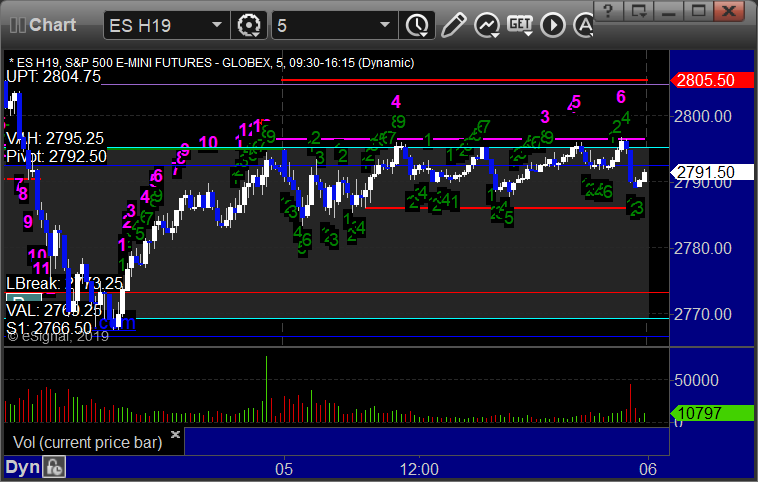
Task: Maximize the chart window
Action: point(698,11)
